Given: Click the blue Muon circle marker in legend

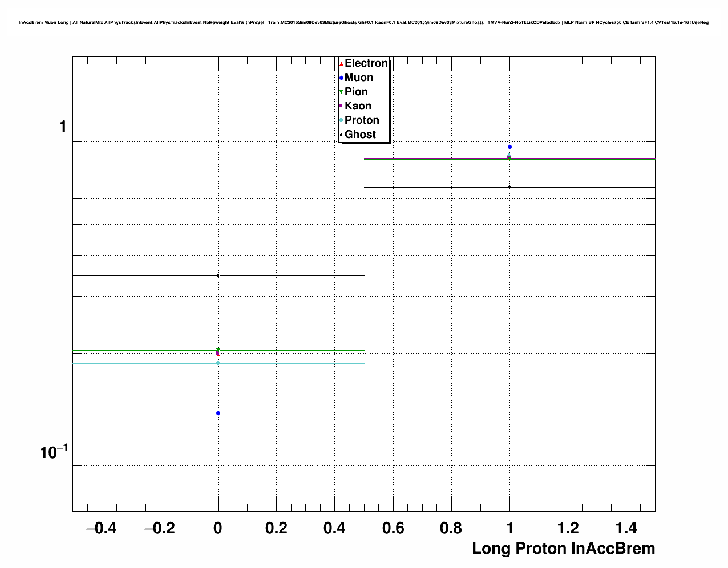Looking at the screenshot, I should point(341,78).
